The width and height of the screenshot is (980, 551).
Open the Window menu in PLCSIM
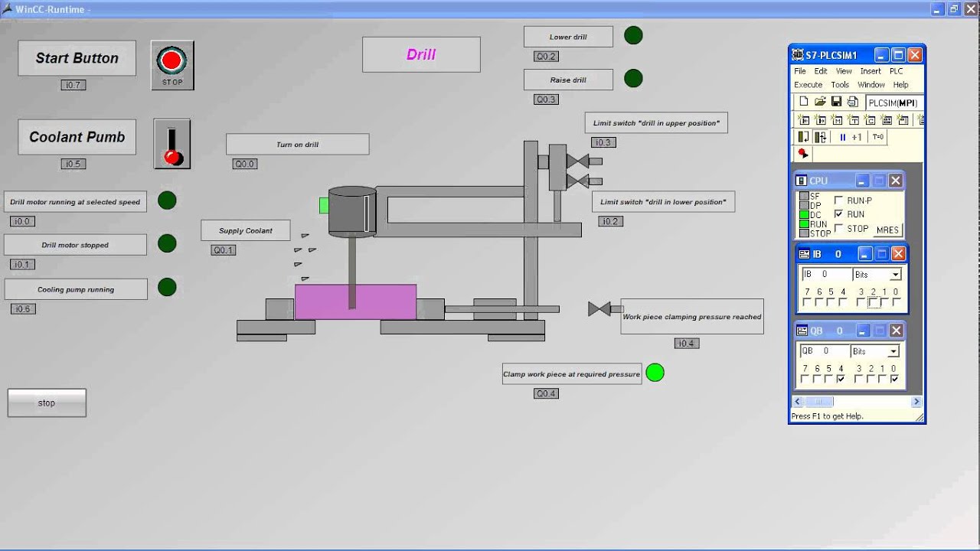pyautogui.click(x=871, y=85)
